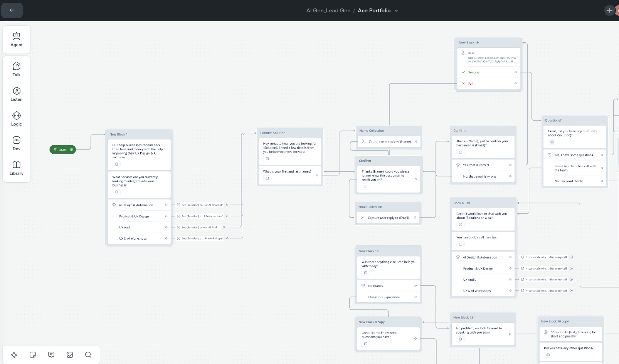Open canvas search with magnifier icon
The width and height of the screenshot is (619, 364).
[x=88, y=355]
